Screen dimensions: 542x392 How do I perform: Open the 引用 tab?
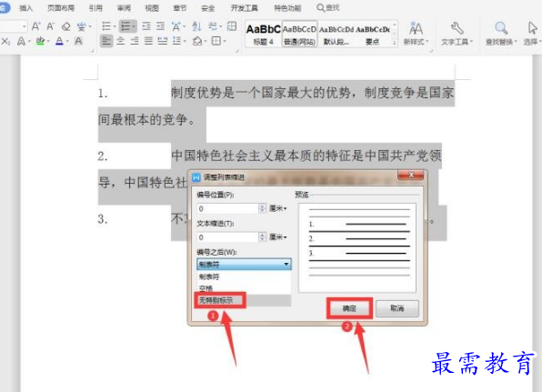tap(95, 8)
